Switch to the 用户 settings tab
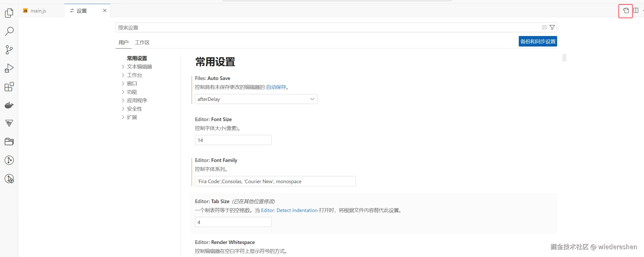 [x=123, y=42]
